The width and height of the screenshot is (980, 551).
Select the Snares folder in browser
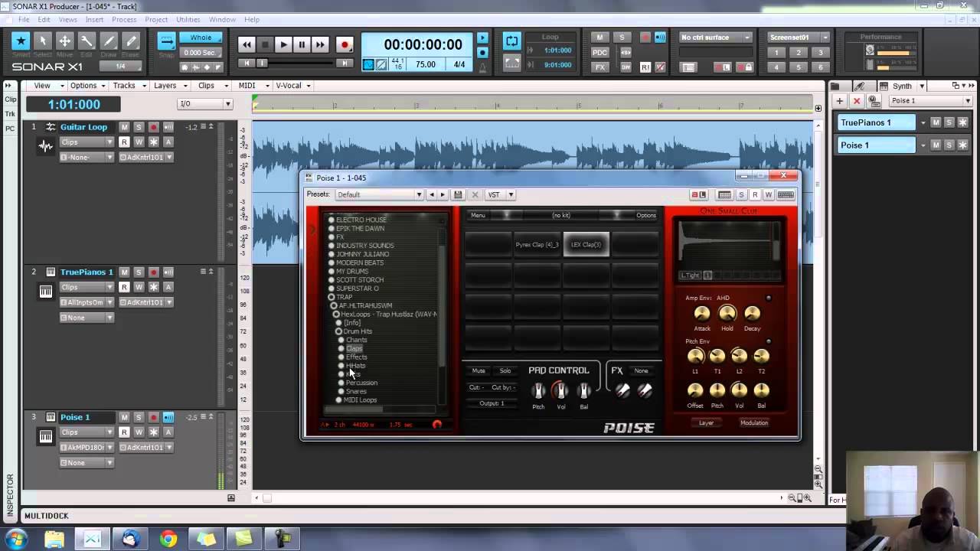[x=356, y=391]
